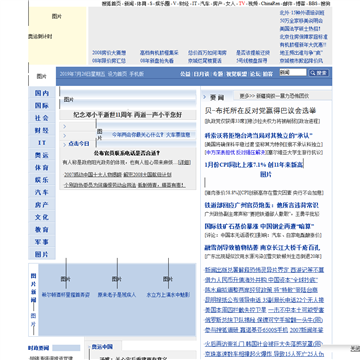The width and height of the screenshot is (360, 360).
Task: Open 国内 in the left sidebar
Action: coord(42,93)
